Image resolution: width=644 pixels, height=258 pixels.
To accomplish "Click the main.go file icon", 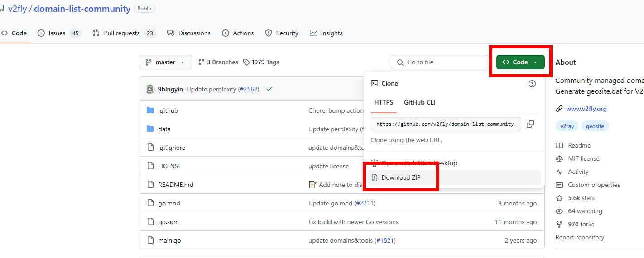I will coord(150,240).
